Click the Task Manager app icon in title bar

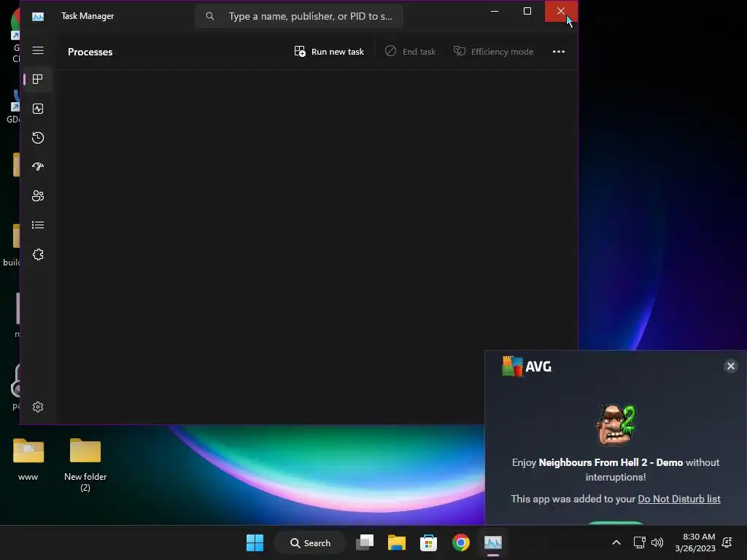(38, 16)
